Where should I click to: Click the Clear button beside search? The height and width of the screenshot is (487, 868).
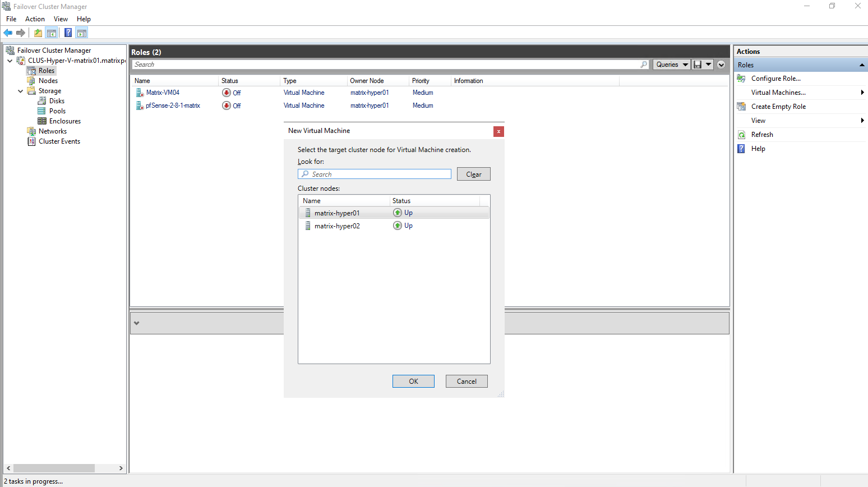[473, 174]
